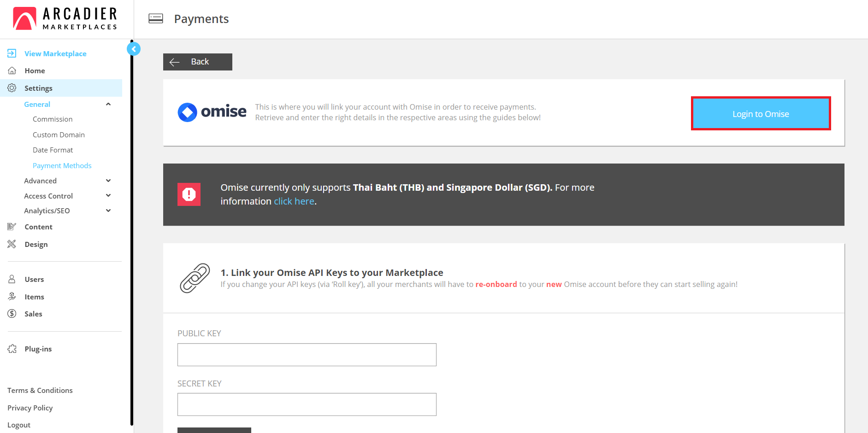
Task: Focus the SECRET KEY input field
Action: point(307,404)
